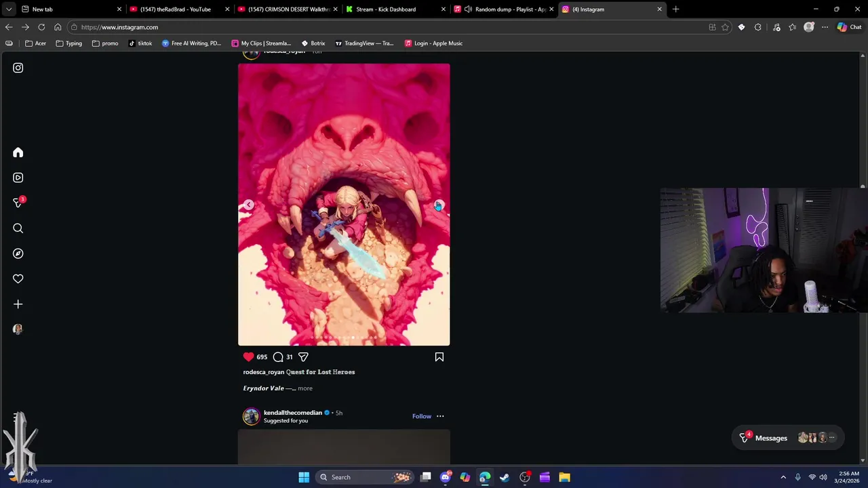This screenshot has height=488, width=868.
Task: Click browser Back arrow
Action: [9, 27]
